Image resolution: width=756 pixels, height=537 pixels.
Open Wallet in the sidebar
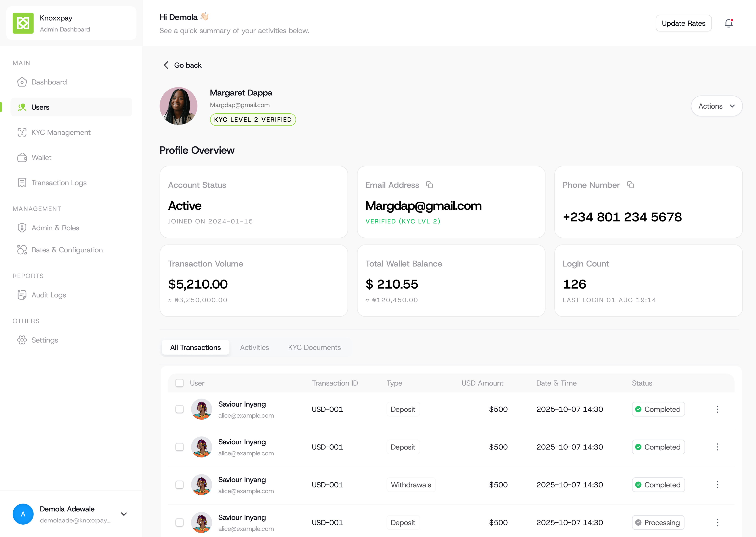coord(71,157)
